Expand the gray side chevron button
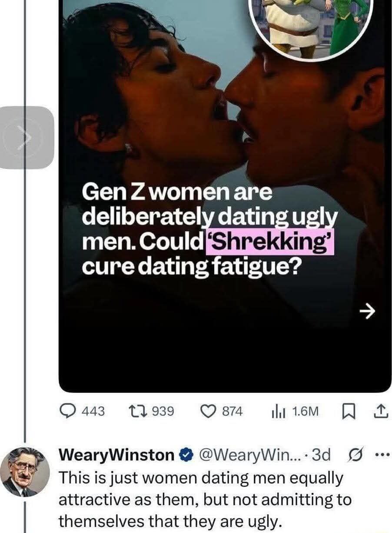The image size is (392, 533). coord(27,137)
